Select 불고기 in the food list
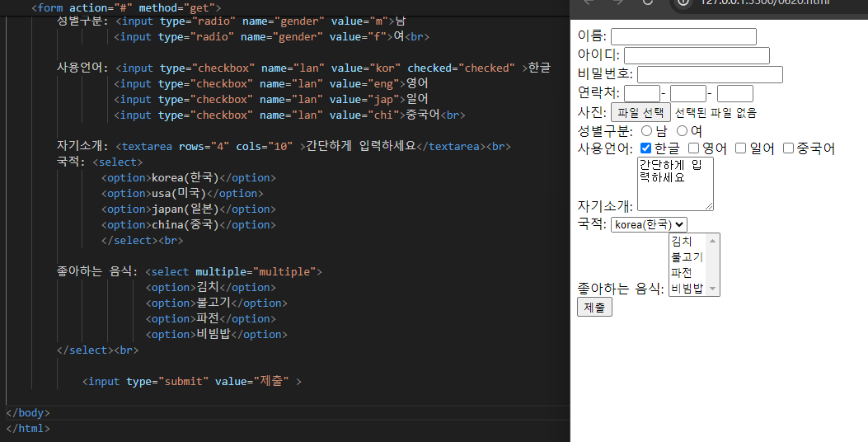The image size is (868, 442). [x=686, y=257]
